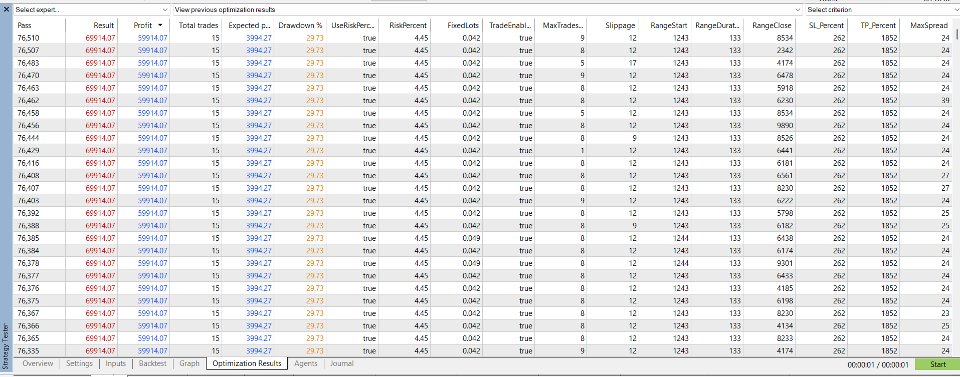Sort by Total trades column header

coord(195,25)
